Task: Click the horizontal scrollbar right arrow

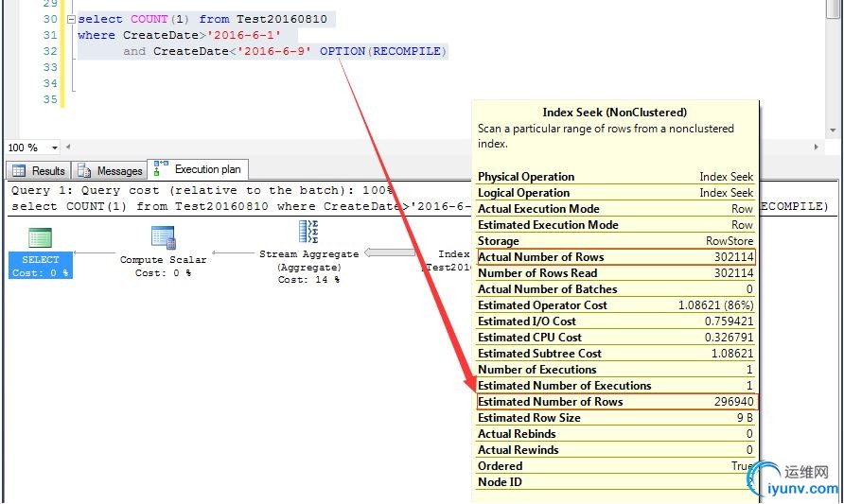Action: click(x=816, y=147)
